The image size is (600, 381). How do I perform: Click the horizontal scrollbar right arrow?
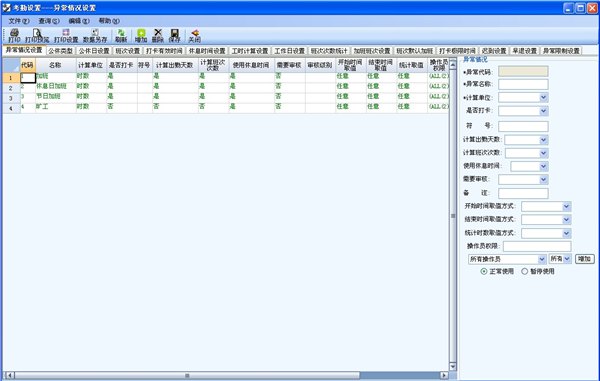(x=444, y=375)
